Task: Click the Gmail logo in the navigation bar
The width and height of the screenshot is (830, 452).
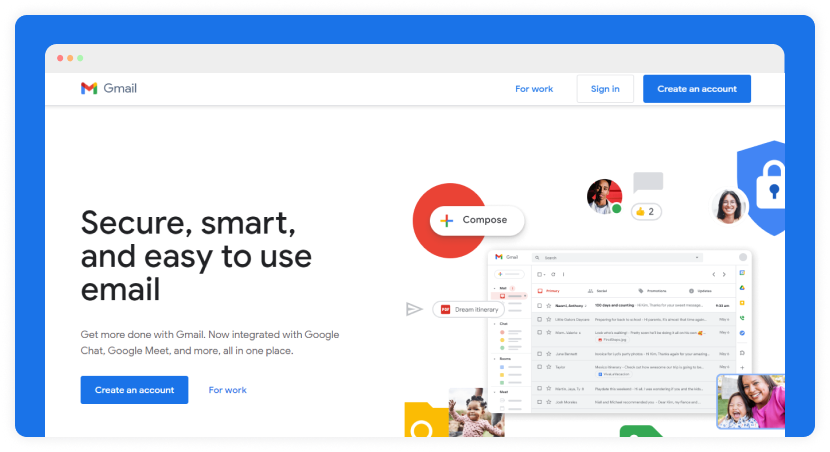Action: pos(109,88)
